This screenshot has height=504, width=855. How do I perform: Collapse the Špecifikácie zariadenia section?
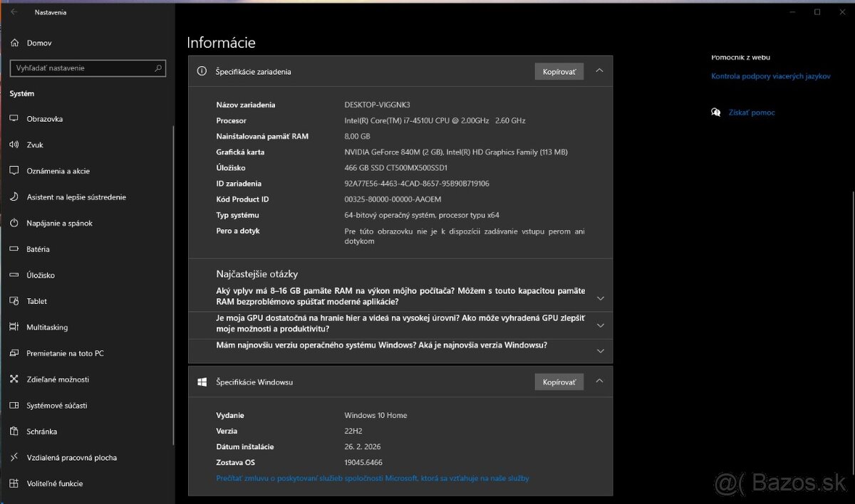600,70
